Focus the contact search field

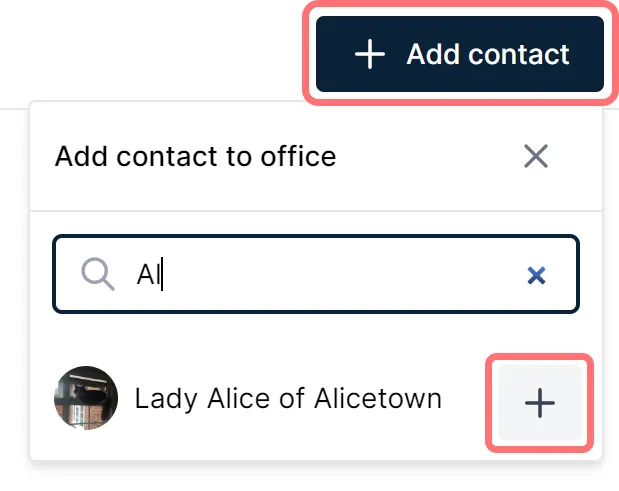[x=316, y=274]
